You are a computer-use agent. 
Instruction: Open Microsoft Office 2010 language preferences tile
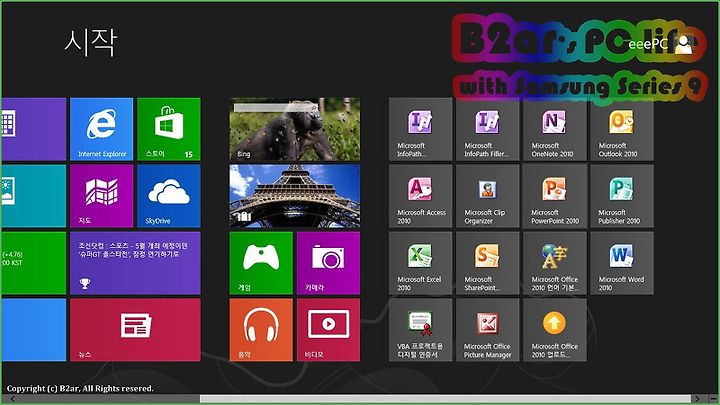(555, 263)
